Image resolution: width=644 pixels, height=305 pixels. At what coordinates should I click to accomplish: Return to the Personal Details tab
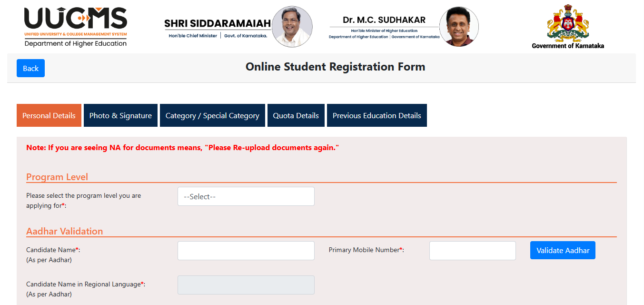49,115
